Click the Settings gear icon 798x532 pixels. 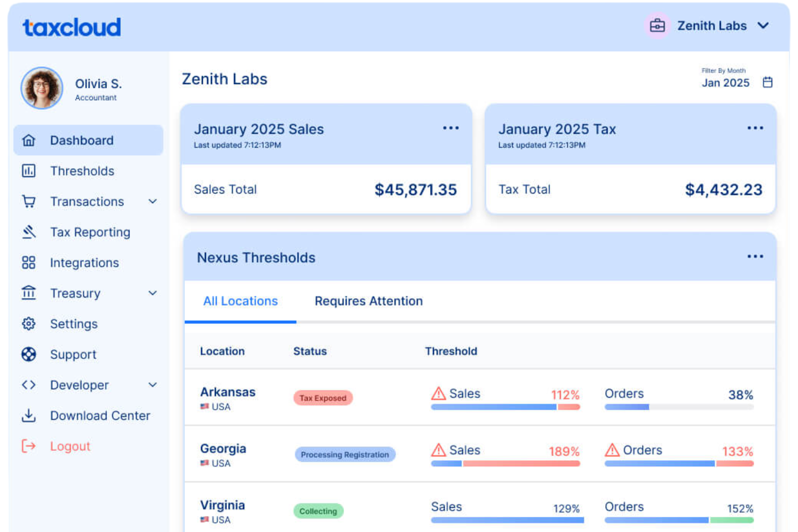tap(29, 323)
